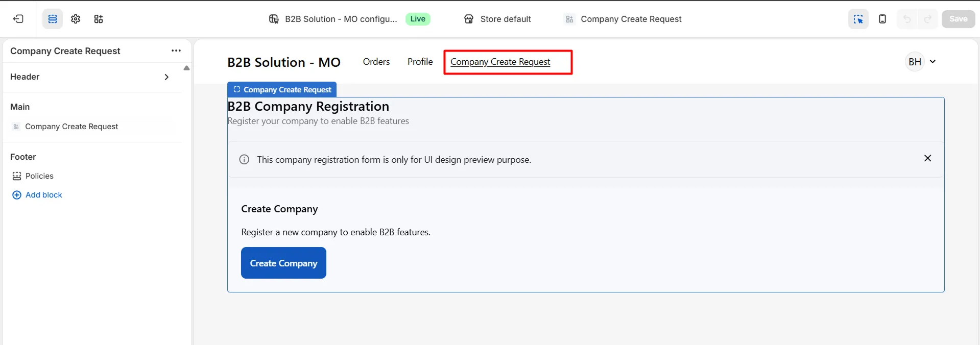Open the Settings gear icon
Viewport: 980px width, 345px height.
tap(76, 19)
